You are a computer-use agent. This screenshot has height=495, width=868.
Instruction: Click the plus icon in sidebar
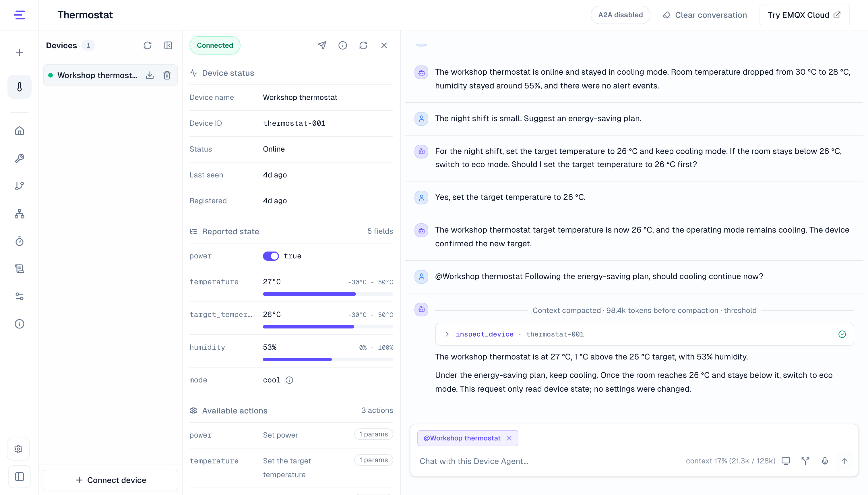(19, 52)
